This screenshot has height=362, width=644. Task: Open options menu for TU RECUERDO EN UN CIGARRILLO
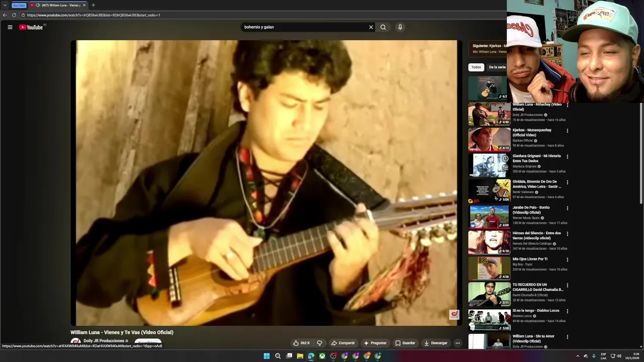pyautogui.click(x=567, y=285)
